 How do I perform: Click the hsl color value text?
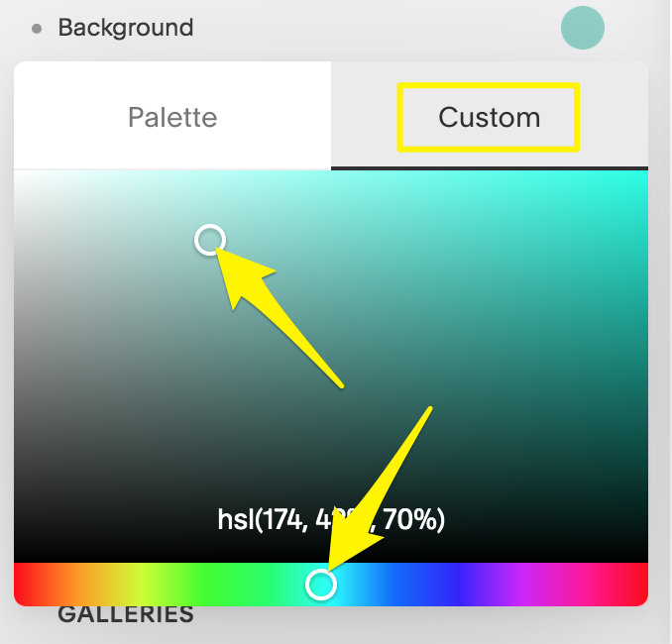331,519
